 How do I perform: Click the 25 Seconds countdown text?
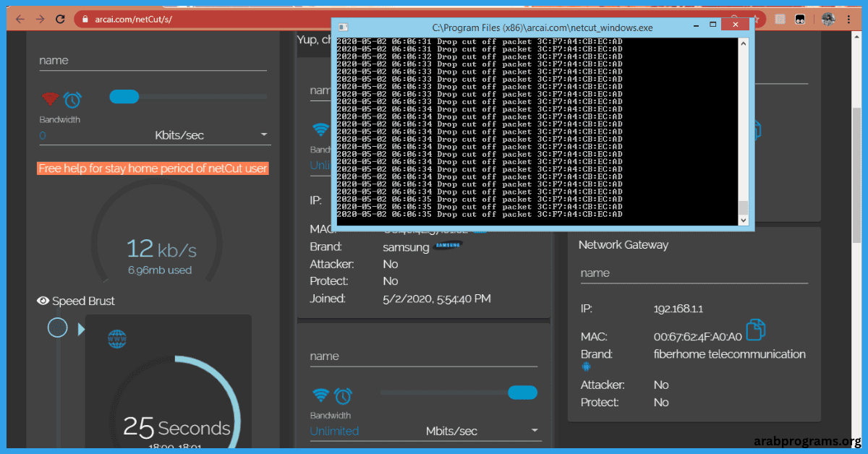point(176,427)
